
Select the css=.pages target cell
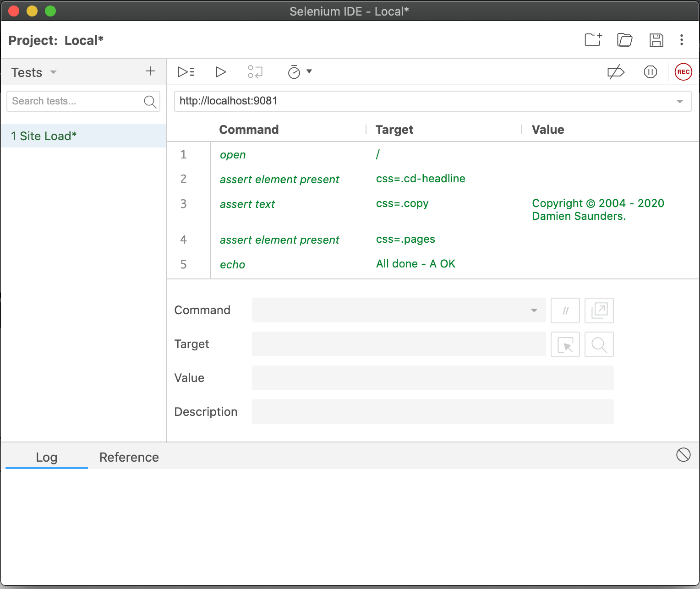point(405,239)
